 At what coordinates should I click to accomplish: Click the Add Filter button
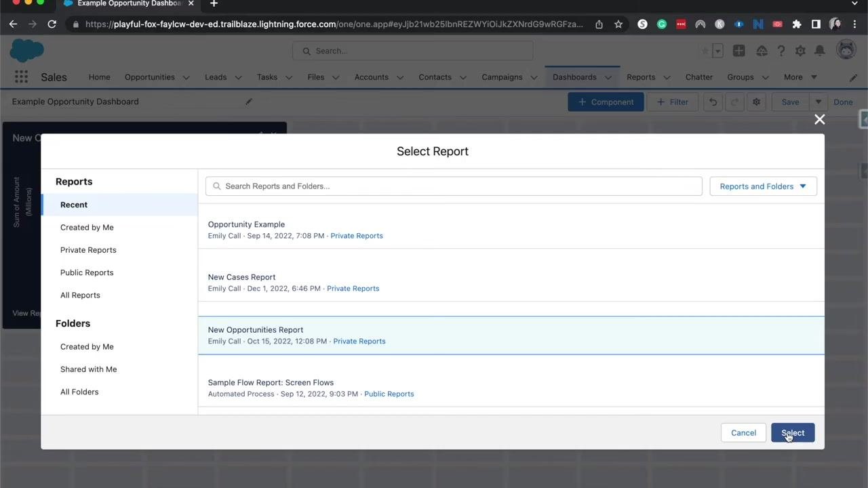(673, 102)
